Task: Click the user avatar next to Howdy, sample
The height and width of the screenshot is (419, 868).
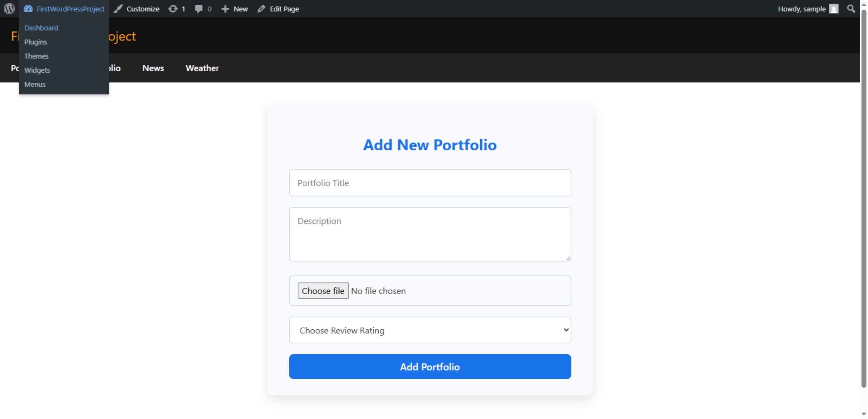Action: pos(834,9)
